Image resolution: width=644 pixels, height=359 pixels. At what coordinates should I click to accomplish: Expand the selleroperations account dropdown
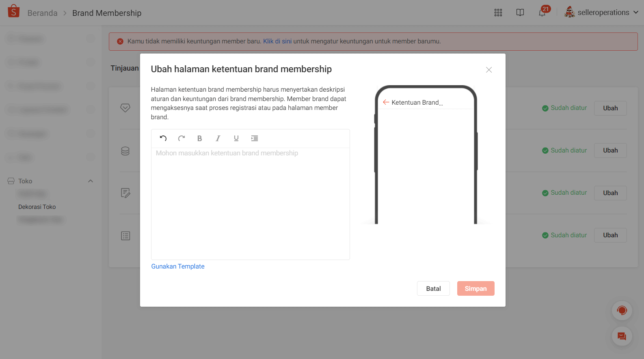point(636,13)
